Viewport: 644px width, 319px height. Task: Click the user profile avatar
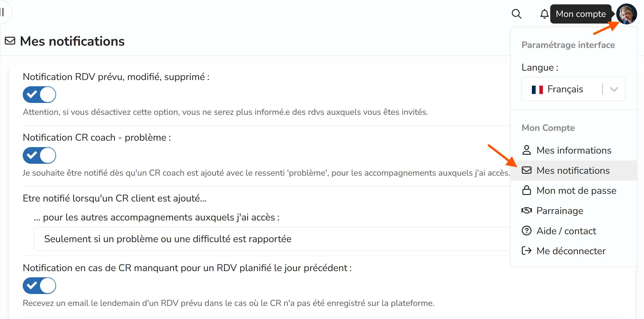pyautogui.click(x=626, y=14)
